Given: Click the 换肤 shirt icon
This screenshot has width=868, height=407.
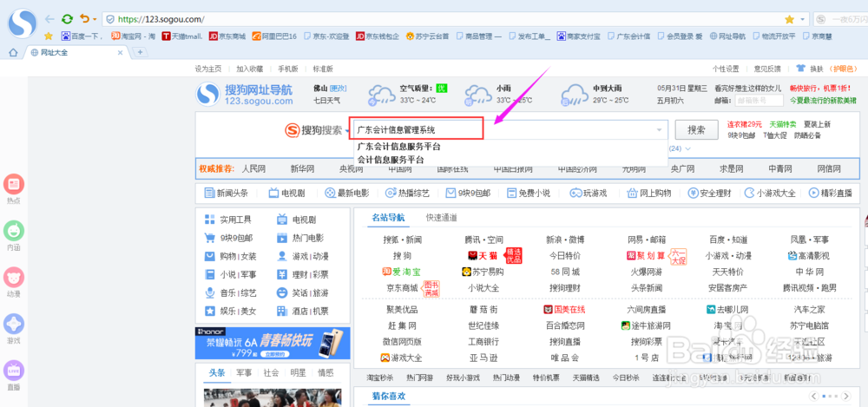Looking at the screenshot, I should pos(800,69).
